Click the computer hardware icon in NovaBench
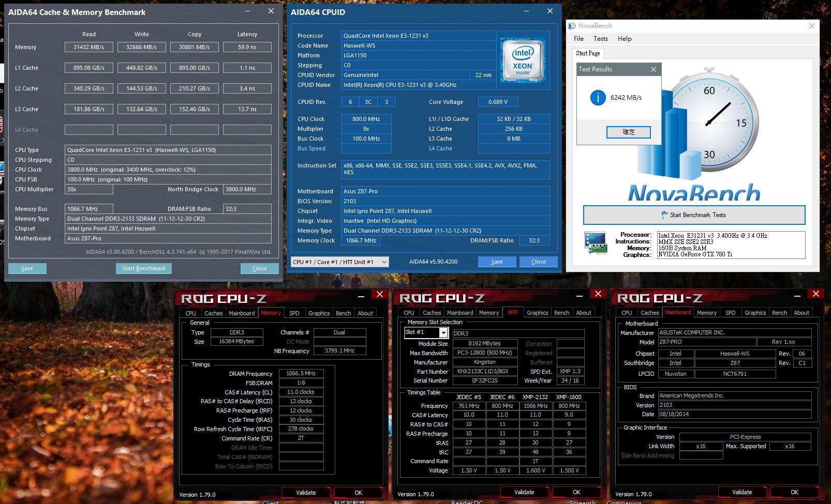 (595, 243)
